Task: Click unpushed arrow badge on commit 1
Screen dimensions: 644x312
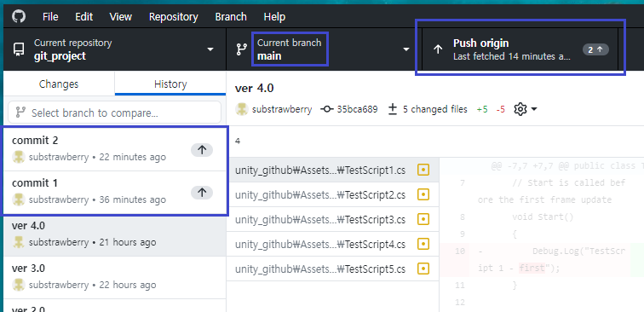Action: point(202,193)
